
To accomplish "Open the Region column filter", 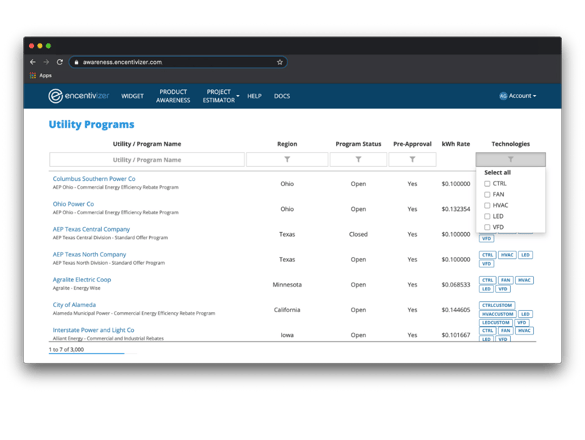I will click(287, 159).
